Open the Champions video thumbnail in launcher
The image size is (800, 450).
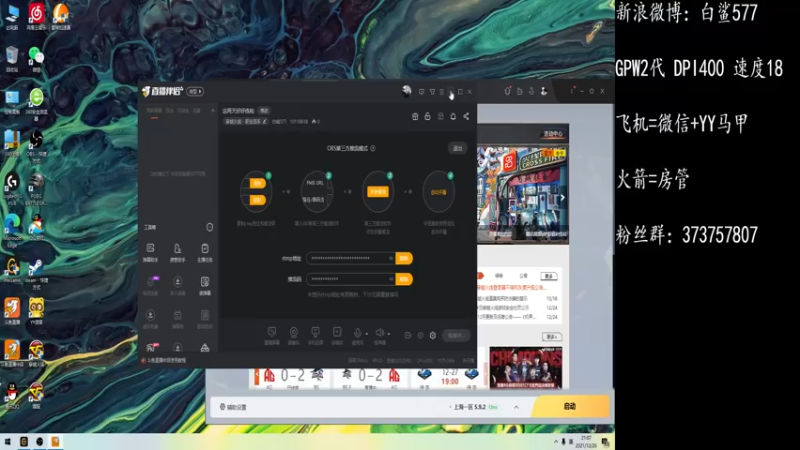tap(526, 367)
